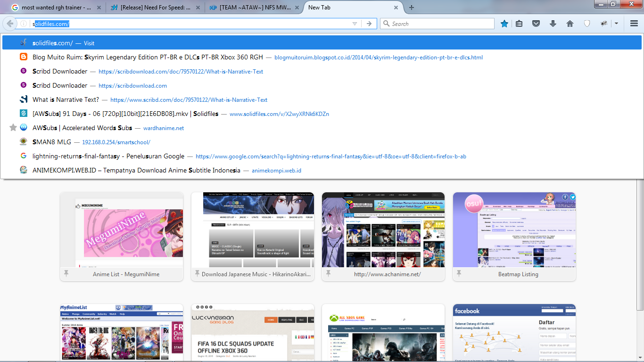Toggle pin on the achanime.net tile

(x=328, y=273)
